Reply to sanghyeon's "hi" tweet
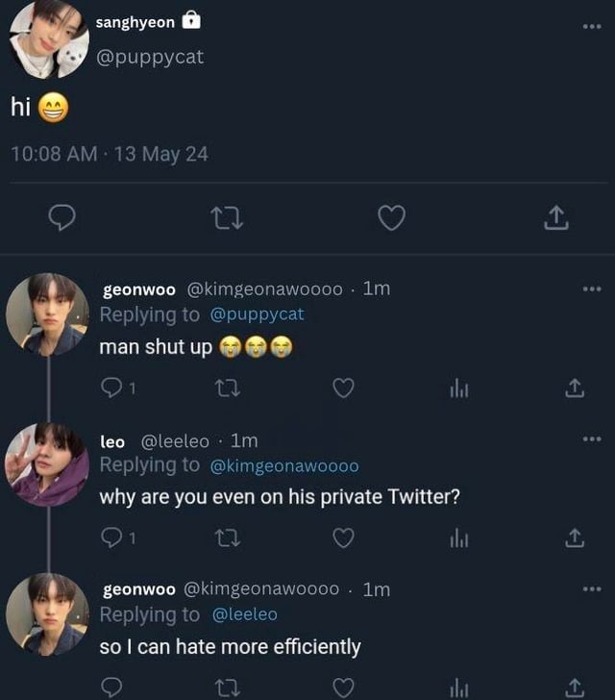This screenshot has height=700, width=615. click(62, 219)
